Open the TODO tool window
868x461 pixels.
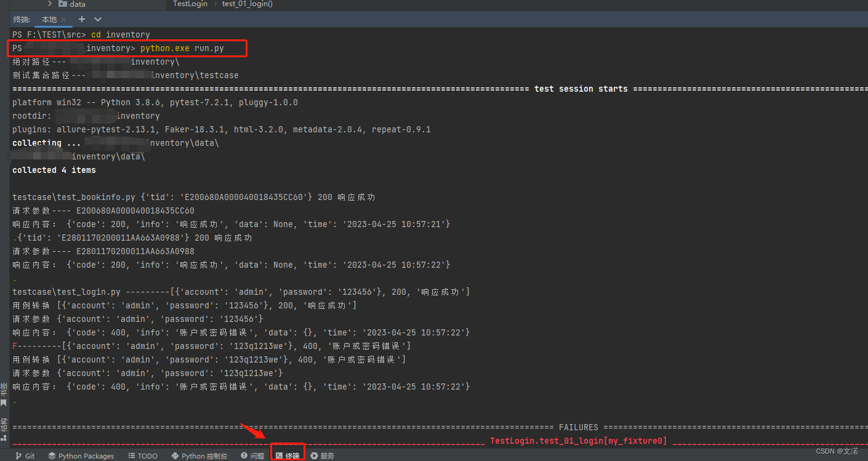[143, 455]
